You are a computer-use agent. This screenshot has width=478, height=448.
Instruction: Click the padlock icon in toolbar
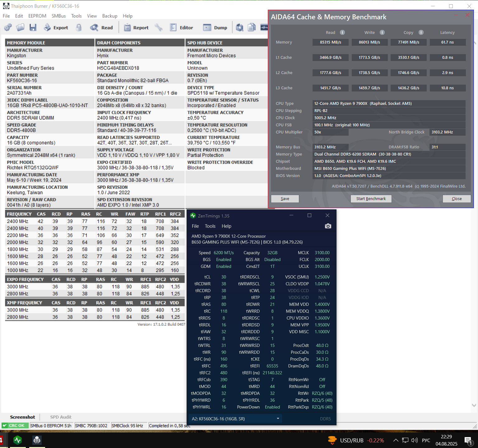79,27
